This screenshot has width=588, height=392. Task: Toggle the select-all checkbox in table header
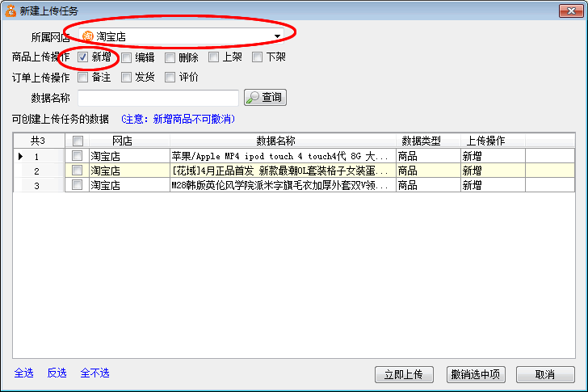pos(78,141)
